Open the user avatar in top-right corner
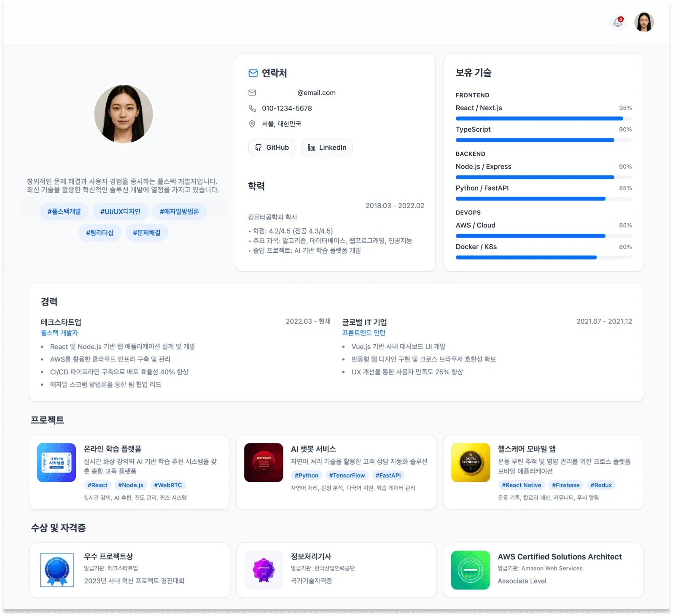Viewport: 673px width, 616px height. click(644, 22)
